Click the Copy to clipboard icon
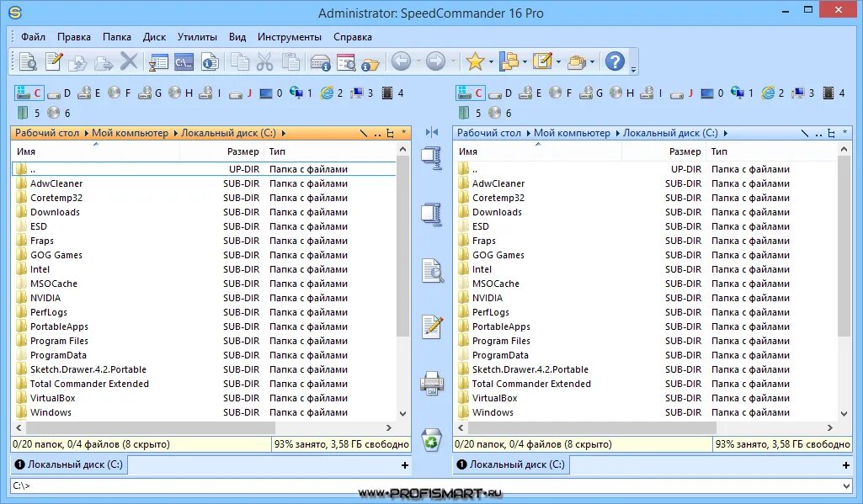This screenshot has height=504, width=863. (x=239, y=61)
